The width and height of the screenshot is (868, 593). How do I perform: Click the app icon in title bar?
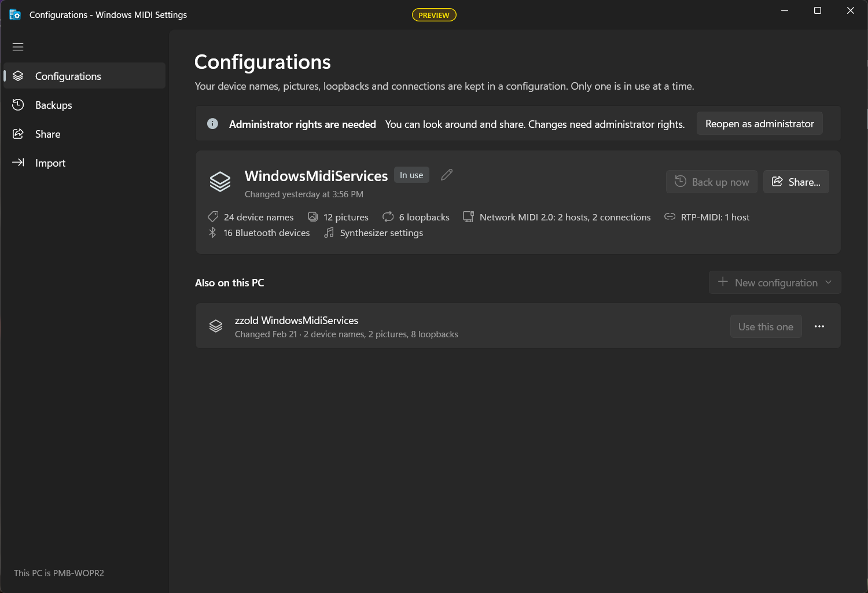(15, 14)
